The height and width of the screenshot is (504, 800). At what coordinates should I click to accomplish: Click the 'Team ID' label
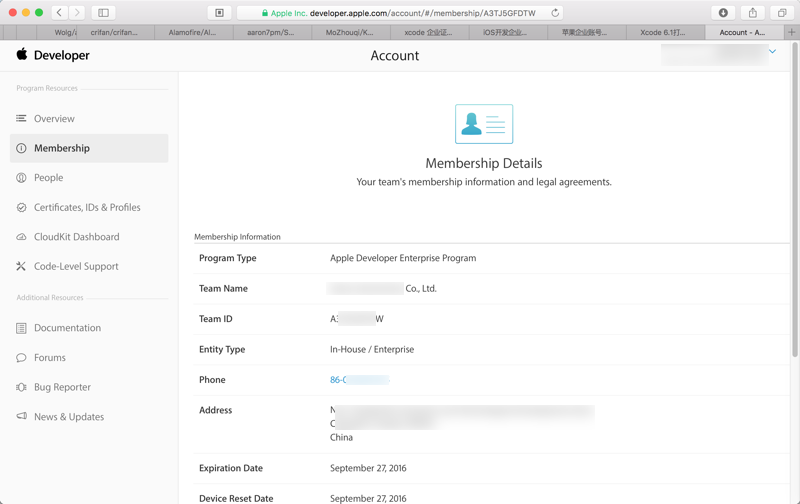click(x=215, y=319)
